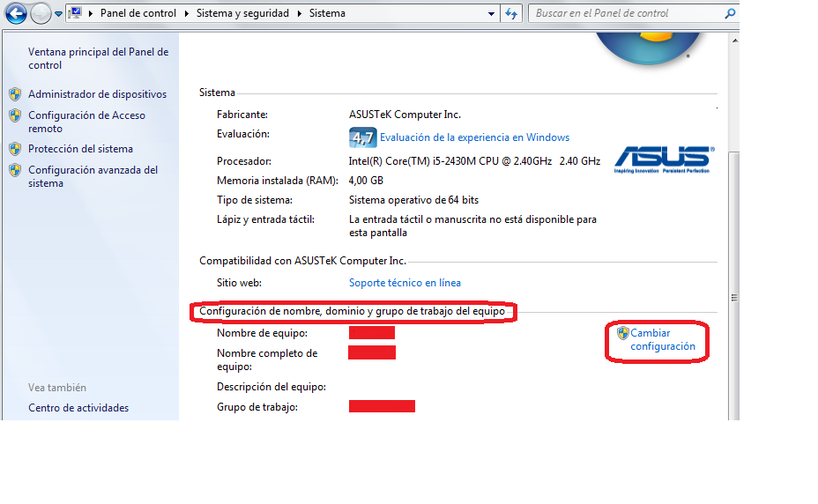
Task: Open Cambiar configuración link
Action: click(662, 340)
